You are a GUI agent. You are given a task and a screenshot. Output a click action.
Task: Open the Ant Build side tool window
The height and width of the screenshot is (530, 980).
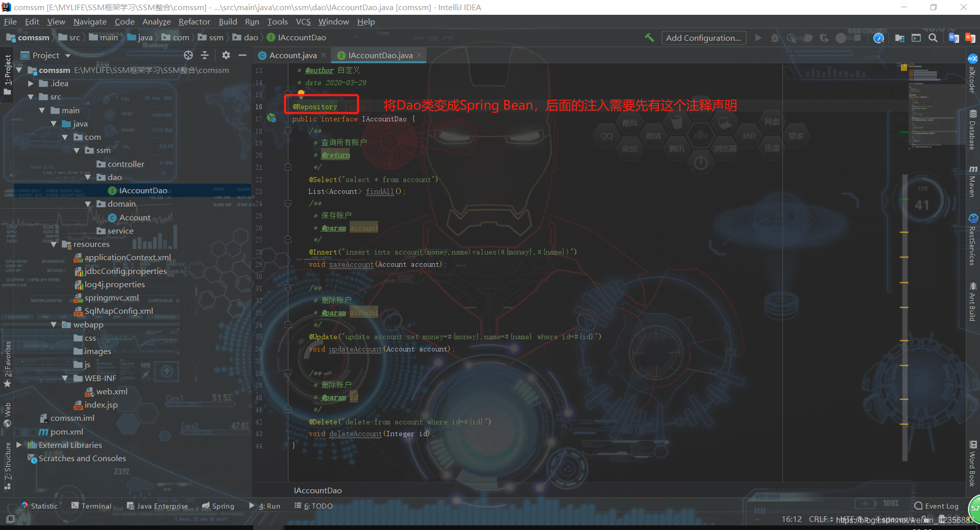click(973, 301)
